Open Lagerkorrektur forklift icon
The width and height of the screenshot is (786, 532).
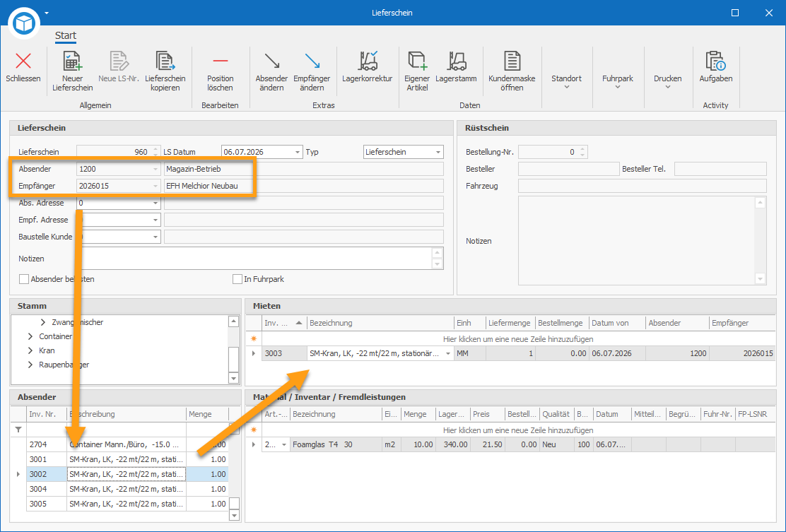point(368,61)
